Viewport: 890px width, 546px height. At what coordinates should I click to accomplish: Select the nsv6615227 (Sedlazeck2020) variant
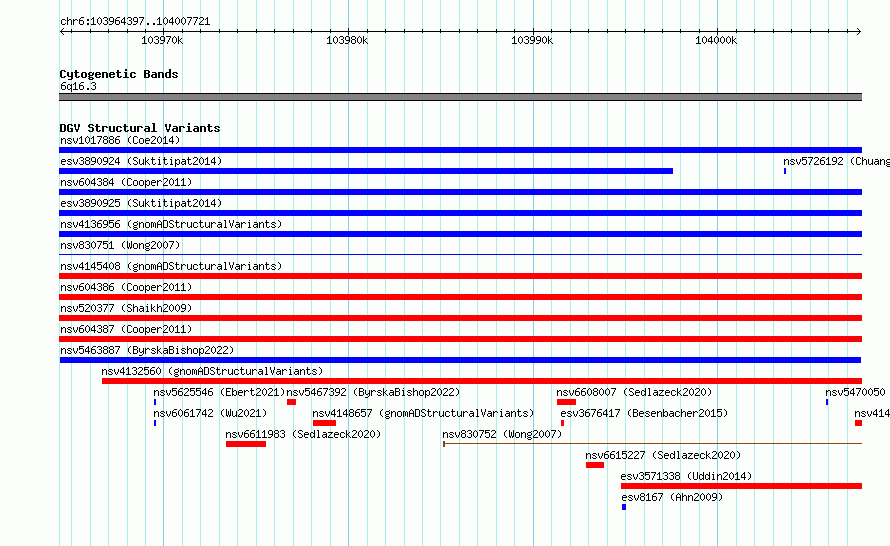coord(595,465)
